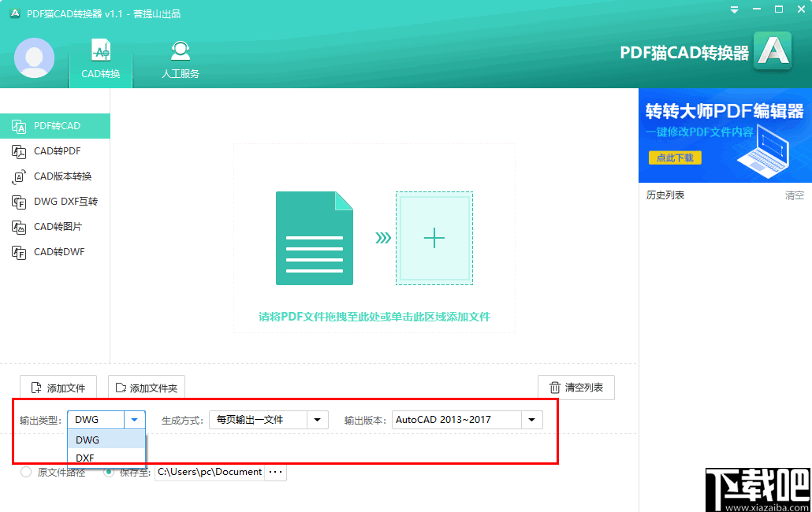Click the file drop zone to add PDFs

[374, 236]
